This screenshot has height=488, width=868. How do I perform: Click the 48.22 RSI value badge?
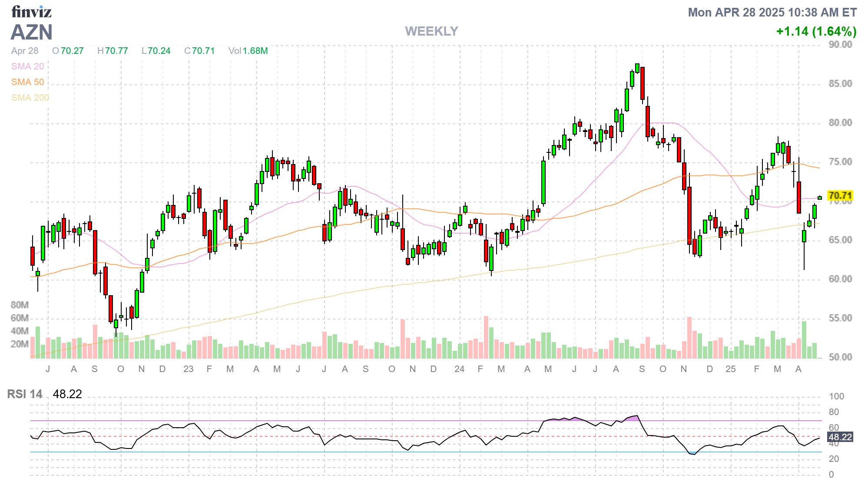(x=840, y=437)
